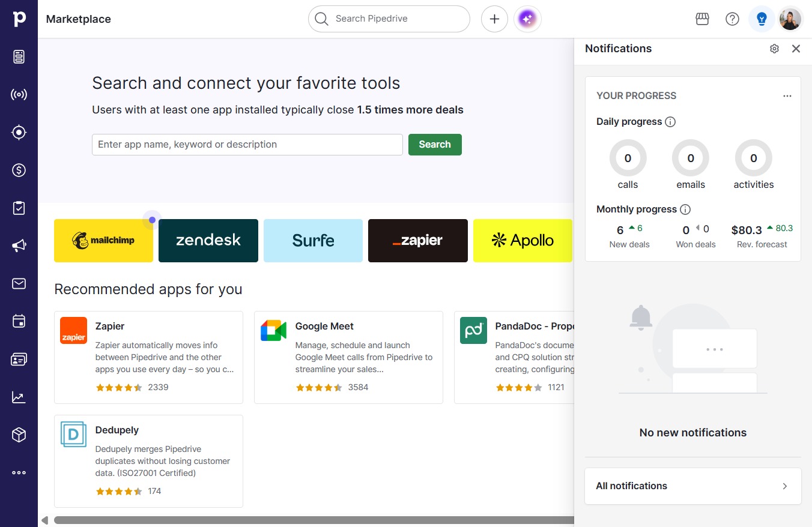
Task: Open the Apollo banner tile
Action: pyautogui.click(x=523, y=241)
